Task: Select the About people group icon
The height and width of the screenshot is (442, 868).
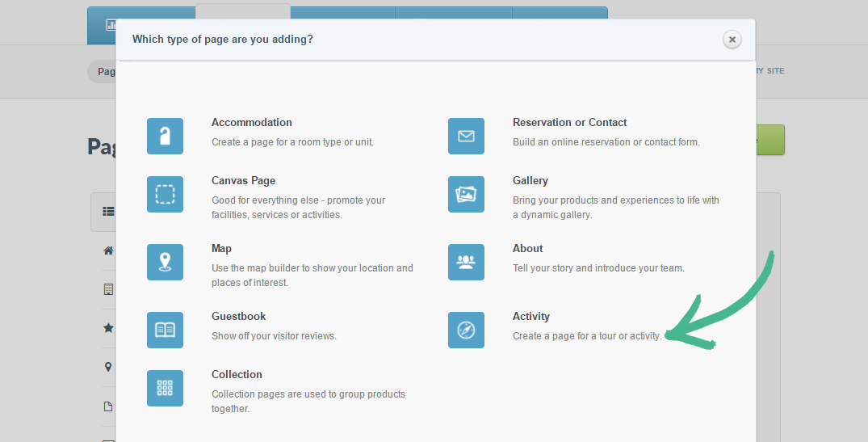Action: click(466, 262)
